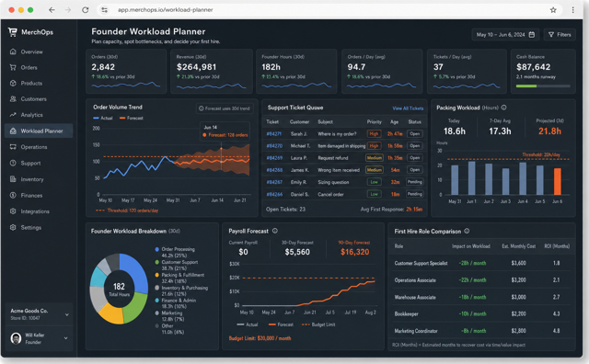Viewport: 589px width, 364px height.
Task: Open Inventory in the sidebar
Action: 39,179
